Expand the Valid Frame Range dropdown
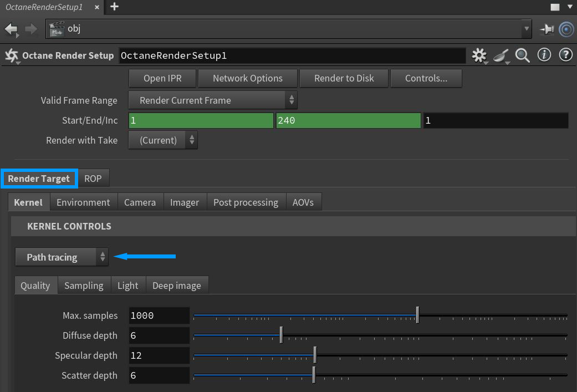 213,100
